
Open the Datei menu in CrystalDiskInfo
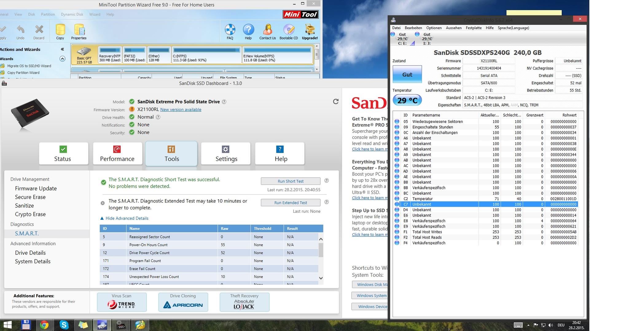[x=396, y=28]
